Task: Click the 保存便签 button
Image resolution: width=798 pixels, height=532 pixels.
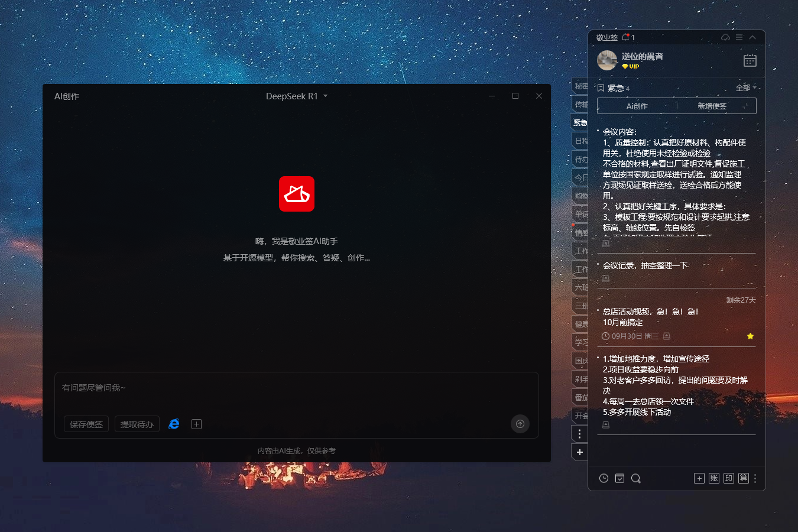Action: click(x=86, y=424)
